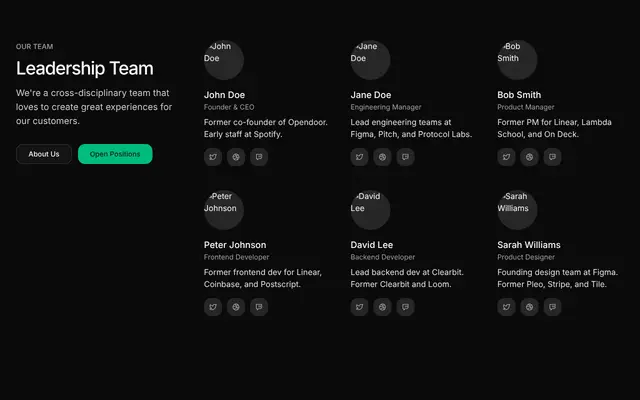This screenshot has width=640, height=400.
Task: Open Peter Johnson's Twitter icon
Action: pyautogui.click(x=213, y=307)
